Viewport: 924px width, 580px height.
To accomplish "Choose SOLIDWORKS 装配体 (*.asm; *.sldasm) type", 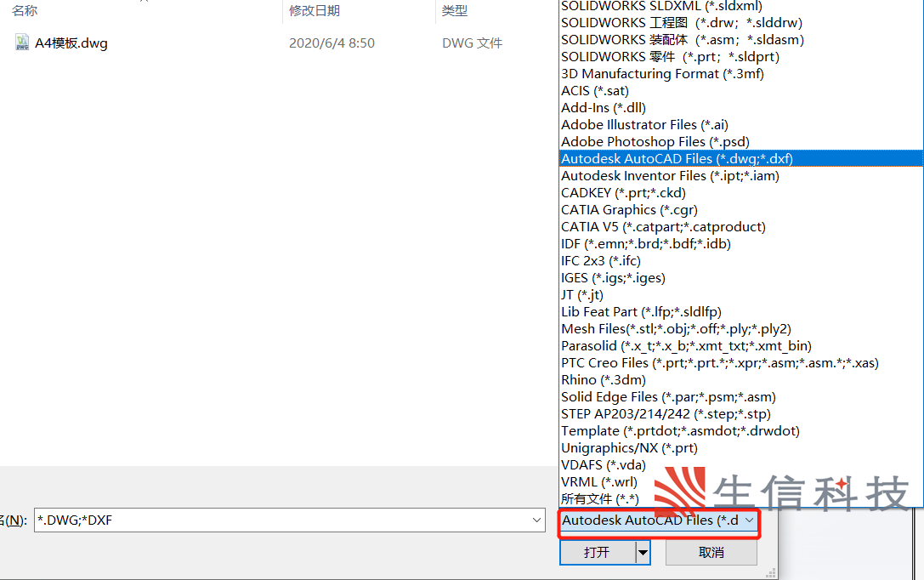I will [x=740, y=40].
